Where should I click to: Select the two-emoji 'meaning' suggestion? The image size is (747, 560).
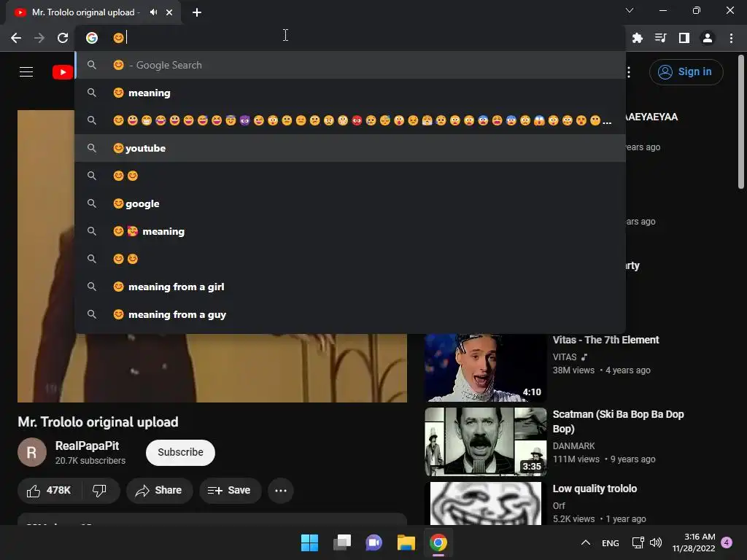[x=349, y=231]
